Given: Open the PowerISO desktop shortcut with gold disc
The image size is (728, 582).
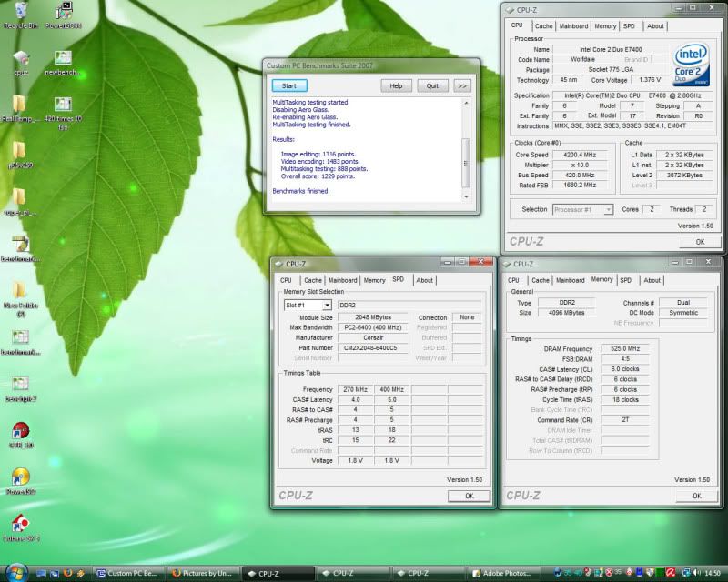Looking at the screenshot, I should point(19,477).
